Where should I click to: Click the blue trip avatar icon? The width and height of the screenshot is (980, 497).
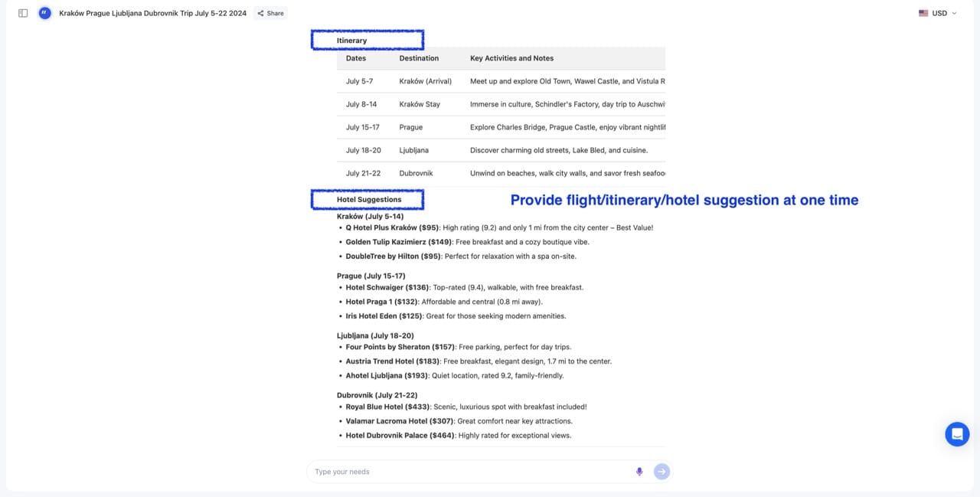click(44, 13)
